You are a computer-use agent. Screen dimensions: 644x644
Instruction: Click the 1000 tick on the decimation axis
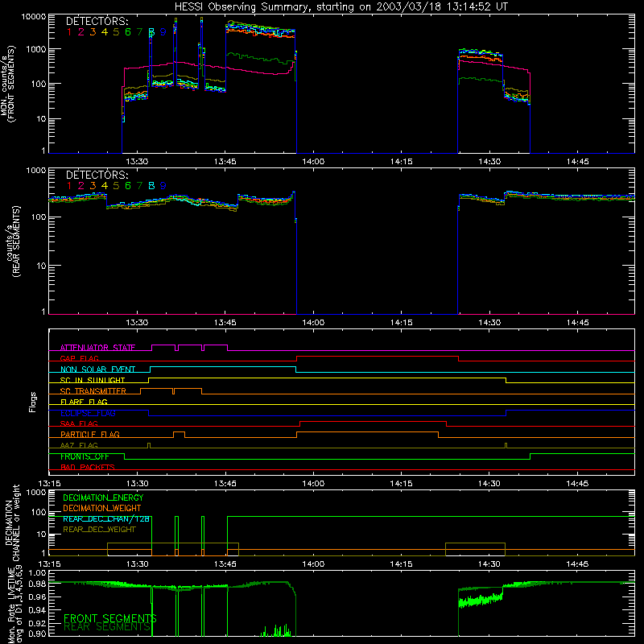36,492
